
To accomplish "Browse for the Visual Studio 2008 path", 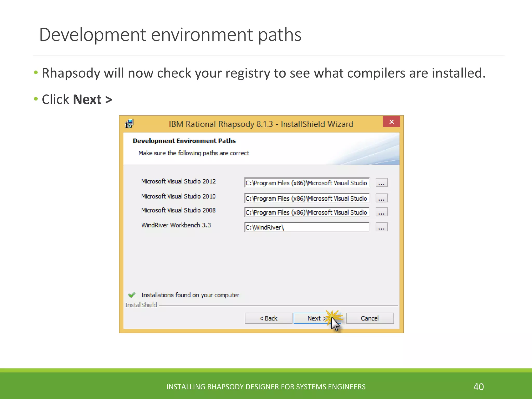I will coord(382,212).
